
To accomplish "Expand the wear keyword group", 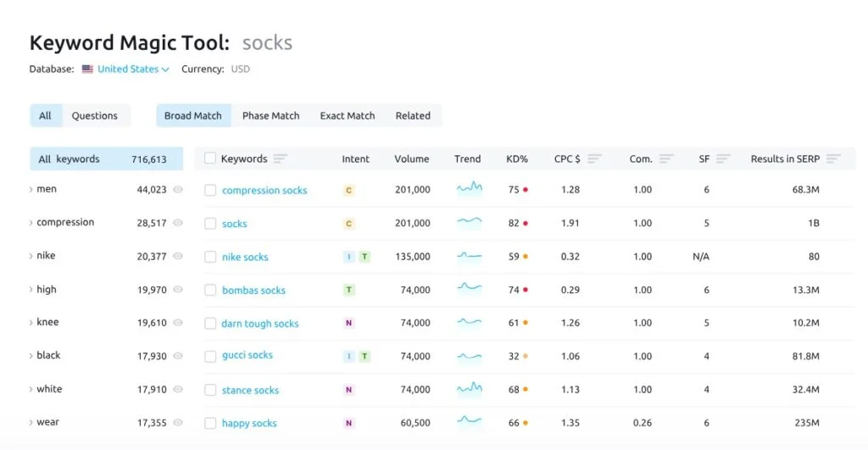I will click(31, 422).
